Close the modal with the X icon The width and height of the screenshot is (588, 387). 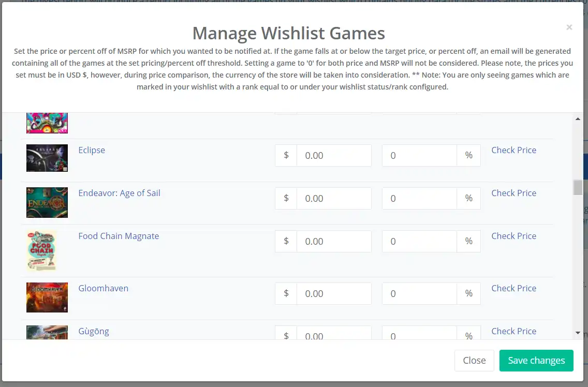[x=569, y=27]
